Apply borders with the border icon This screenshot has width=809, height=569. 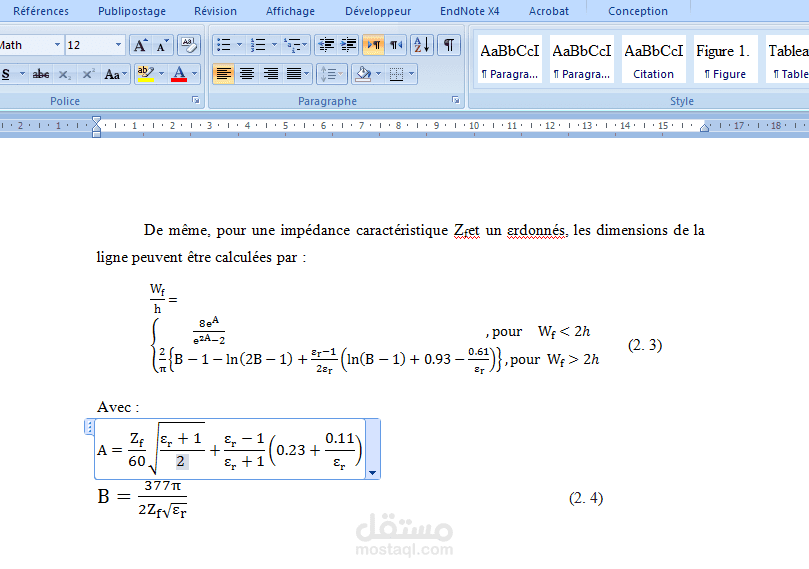[x=396, y=74]
